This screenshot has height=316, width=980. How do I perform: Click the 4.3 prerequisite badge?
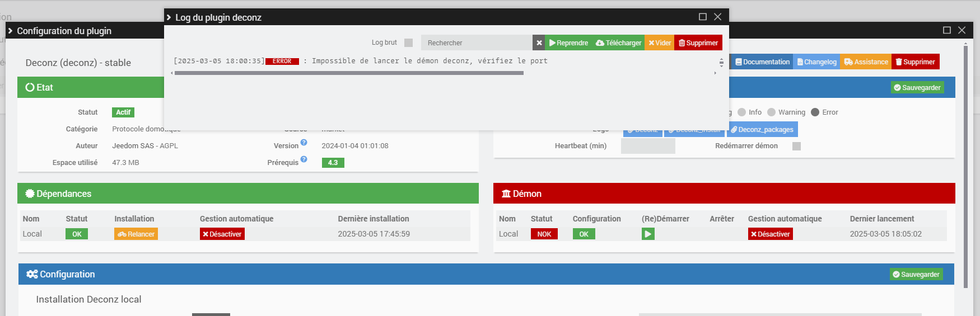333,162
